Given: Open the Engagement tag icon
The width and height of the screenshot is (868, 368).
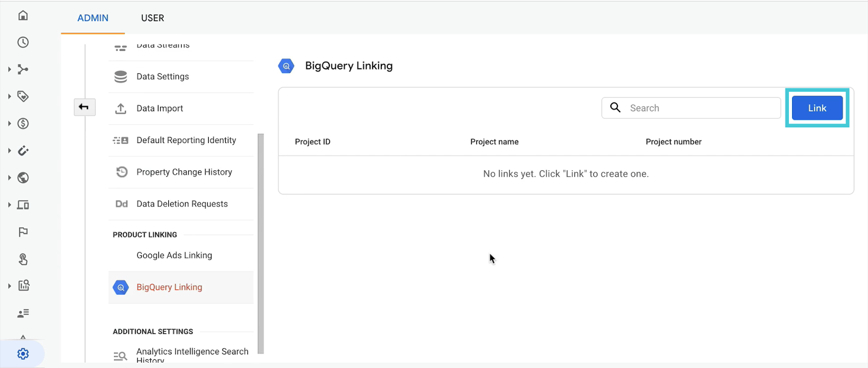Looking at the screenshot, I should point(23,96).
